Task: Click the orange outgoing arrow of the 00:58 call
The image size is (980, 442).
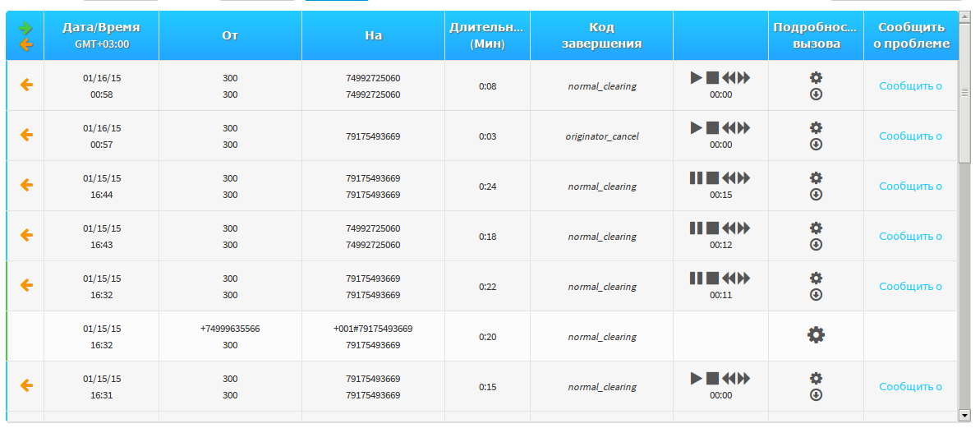Action: (25, 85)
